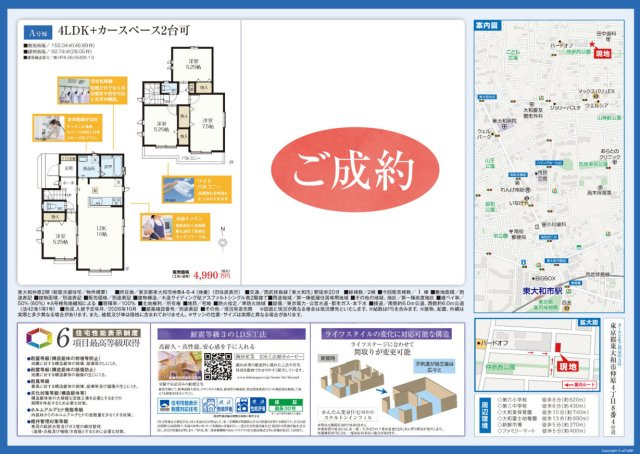Click the 洋室 7.5帖 room on the second floor
Image resolution: width=640 pixels, height=454 pixels.
208,123
